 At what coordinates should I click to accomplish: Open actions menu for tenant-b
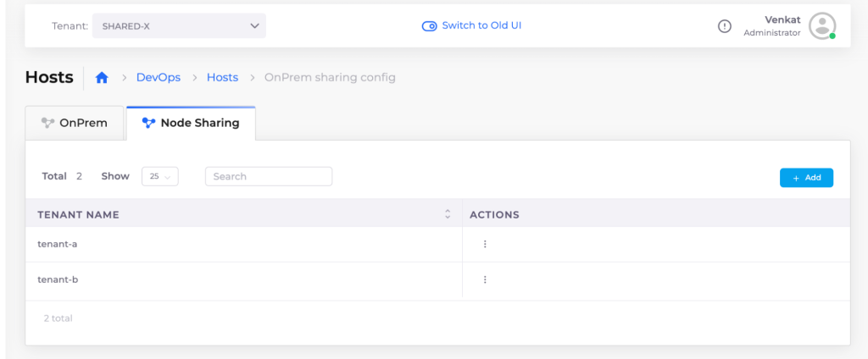tap(485, 279)
